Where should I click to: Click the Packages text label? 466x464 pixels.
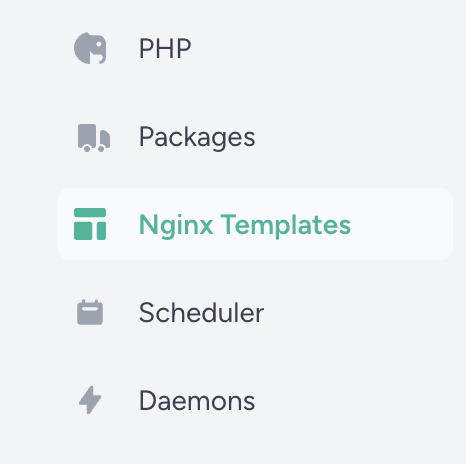pyautogui.click(x=197, y=137)
